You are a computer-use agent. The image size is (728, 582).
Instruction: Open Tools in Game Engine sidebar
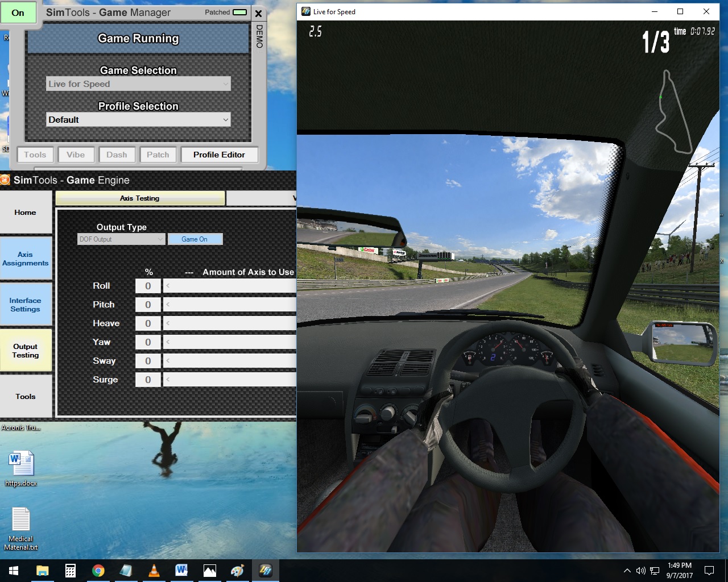pos(26,397)
